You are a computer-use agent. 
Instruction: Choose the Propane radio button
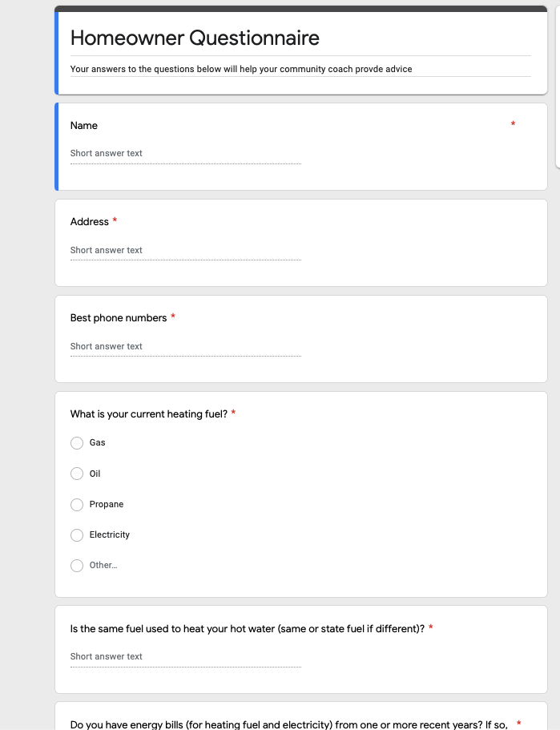[x=77, y=505]
